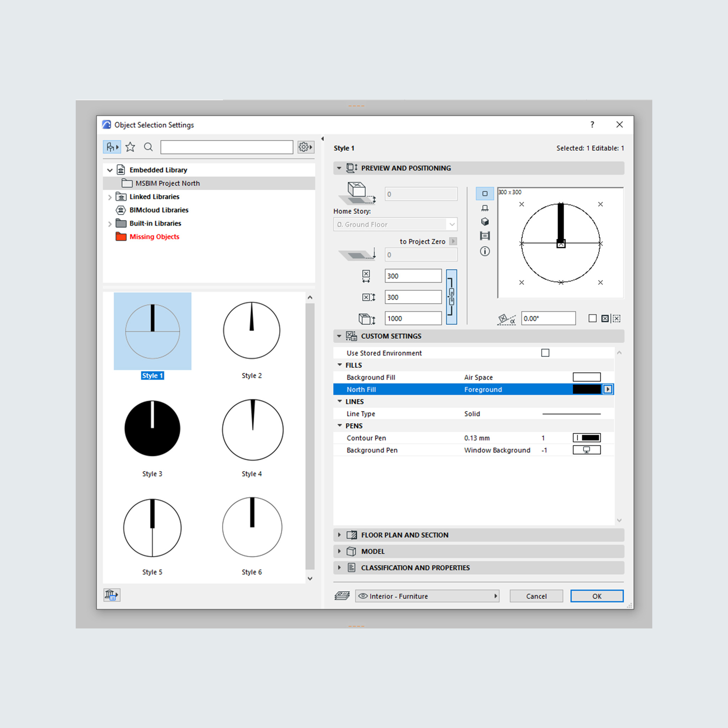The image size is (728, 728).
Task: Select the Missing Objects folder
Action: tap(154, 237)
